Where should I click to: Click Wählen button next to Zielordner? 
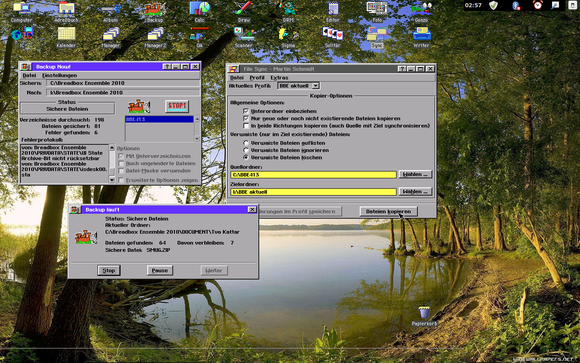click(415, 192)
